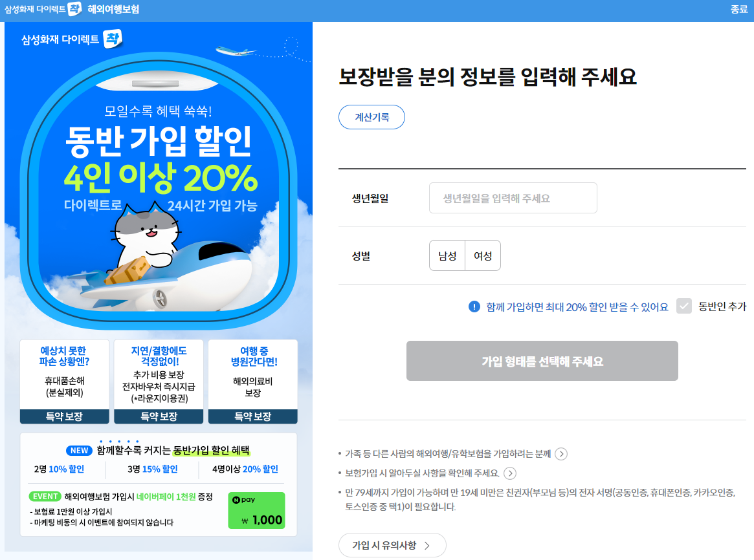The height and width of the screenshot is (560, 754).
Task: Click the 가입 형태를 선택해 주세요 button
Action: (x=542, y=361)
